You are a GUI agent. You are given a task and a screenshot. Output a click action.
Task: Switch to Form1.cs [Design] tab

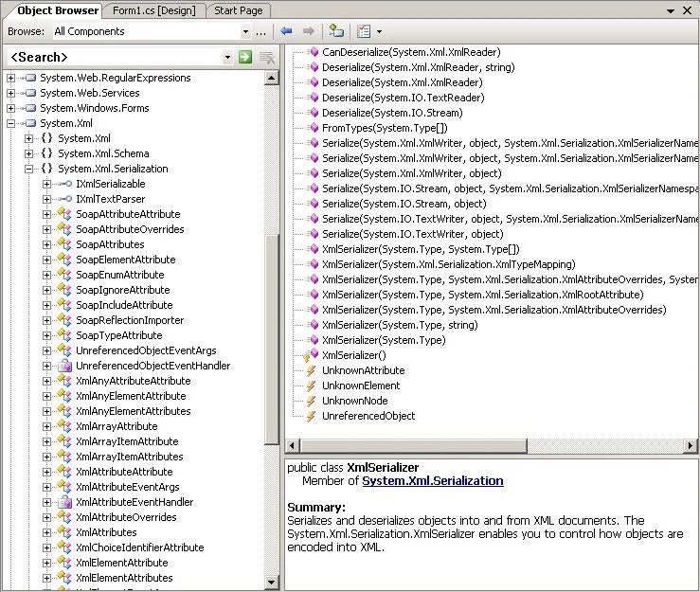154,10
